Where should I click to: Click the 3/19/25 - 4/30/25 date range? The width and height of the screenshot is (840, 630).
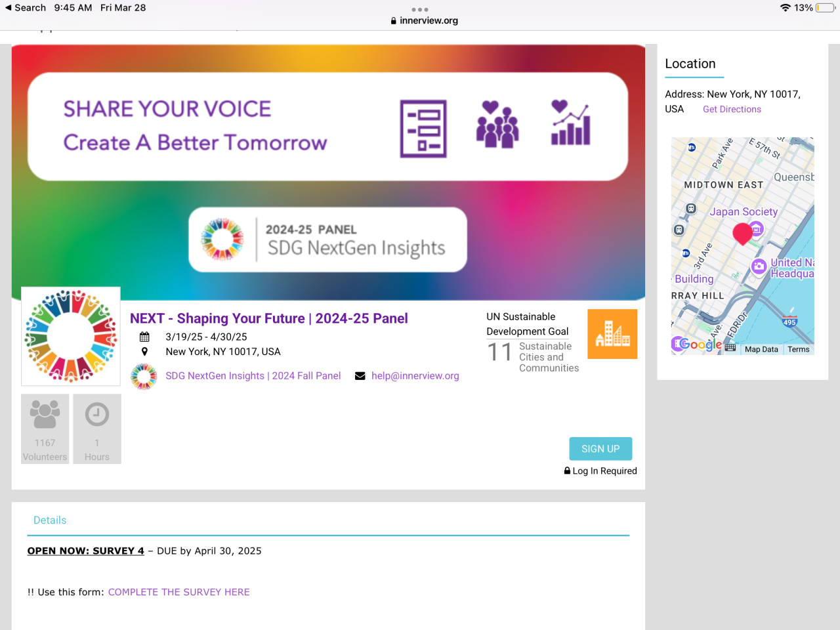(206, 337)
